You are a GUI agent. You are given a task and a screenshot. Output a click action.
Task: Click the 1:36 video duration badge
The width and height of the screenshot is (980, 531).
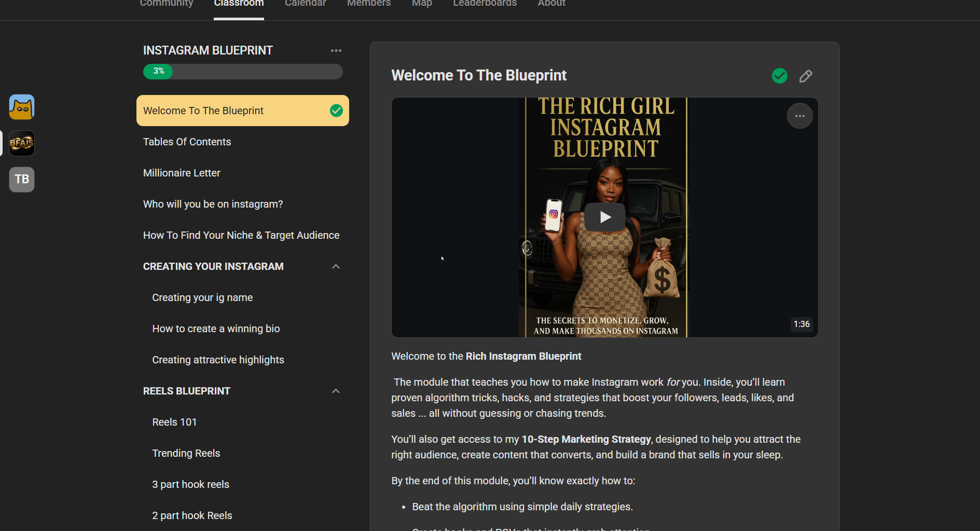tap(802, 324)
